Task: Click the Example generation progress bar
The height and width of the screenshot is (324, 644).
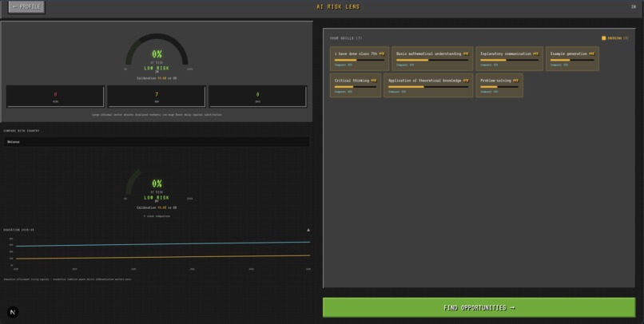Action: 572,61
